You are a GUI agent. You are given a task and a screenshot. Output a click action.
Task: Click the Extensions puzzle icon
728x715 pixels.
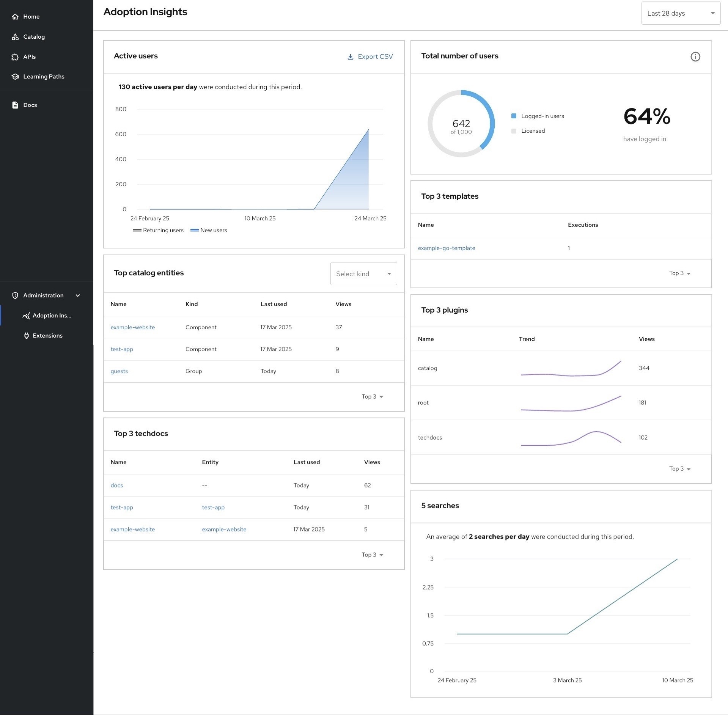26,335
